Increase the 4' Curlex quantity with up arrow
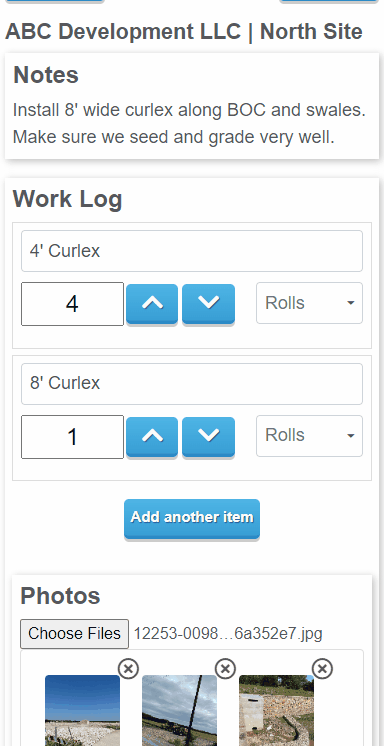Viewport: 384px width, 746px height. coord(152,304)
